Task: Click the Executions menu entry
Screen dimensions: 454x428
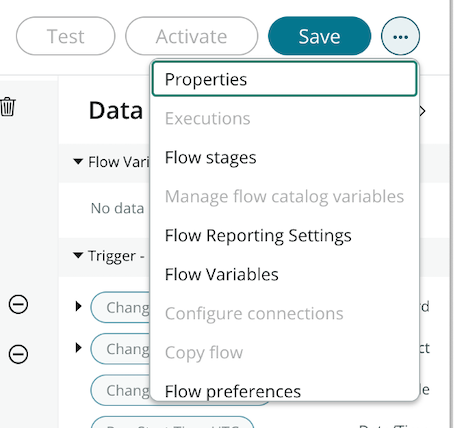Action: point(284,118)
